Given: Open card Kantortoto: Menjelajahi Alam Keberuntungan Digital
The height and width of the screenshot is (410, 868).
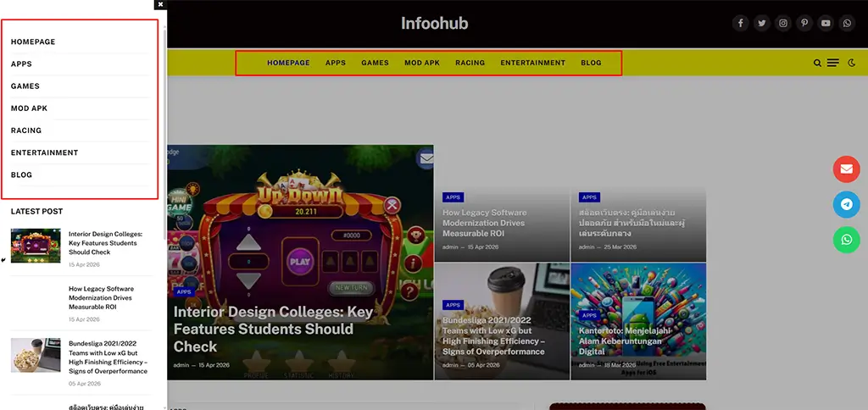Looking at the screenshot, I should pyautogui.click(x=625, y=341).
